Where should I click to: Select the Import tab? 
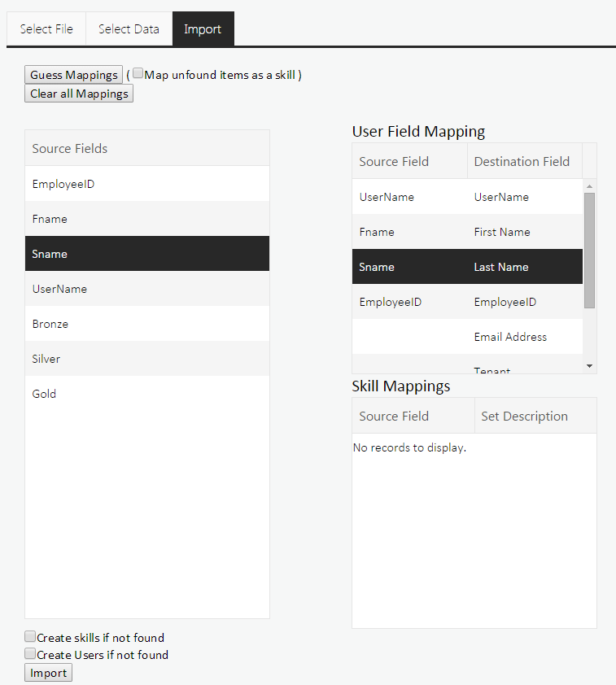pyautogui.click(x=203, y=29)
